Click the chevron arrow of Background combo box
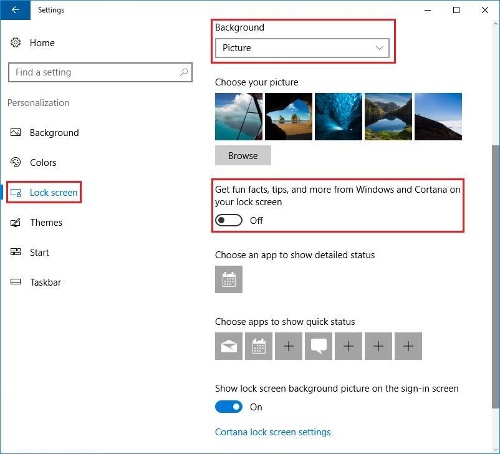 click(379, 48)
